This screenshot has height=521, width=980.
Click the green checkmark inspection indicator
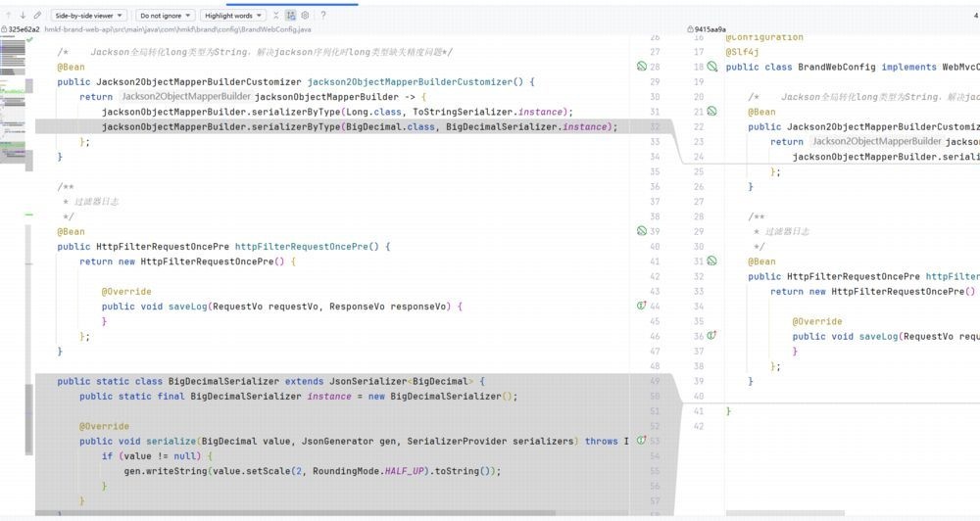click(x=29, y=40)
